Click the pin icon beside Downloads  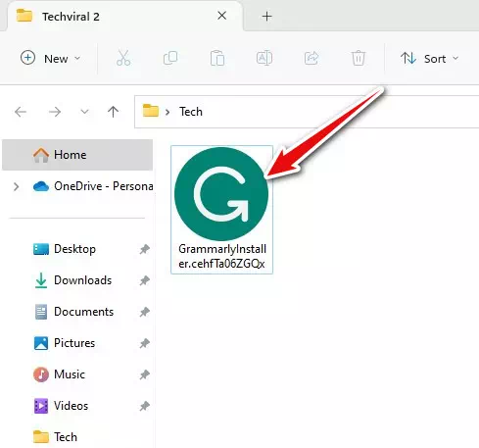pos(145,280)
